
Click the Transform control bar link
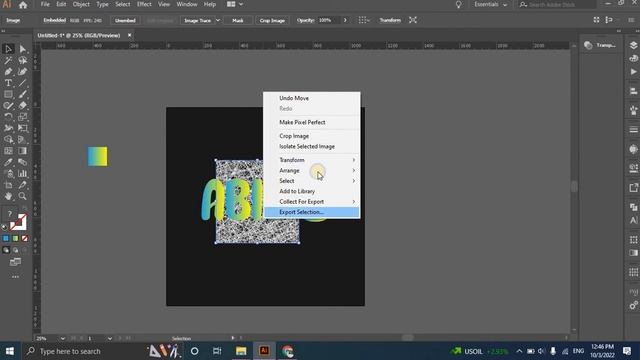(390, 20)
